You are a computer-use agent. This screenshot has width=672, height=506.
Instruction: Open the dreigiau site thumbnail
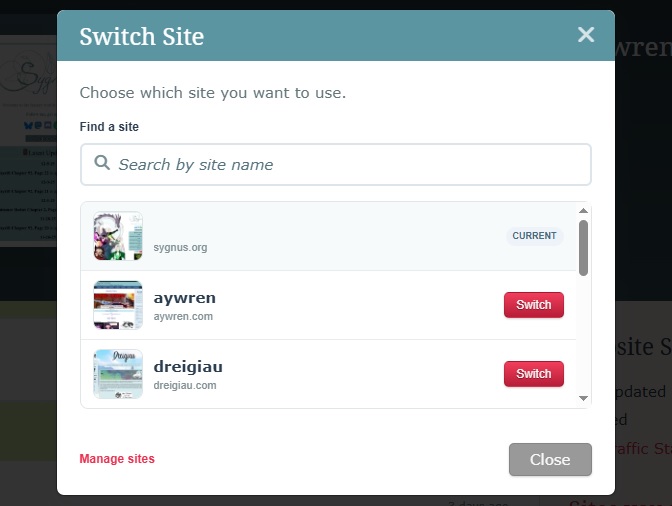pos(118,374)
